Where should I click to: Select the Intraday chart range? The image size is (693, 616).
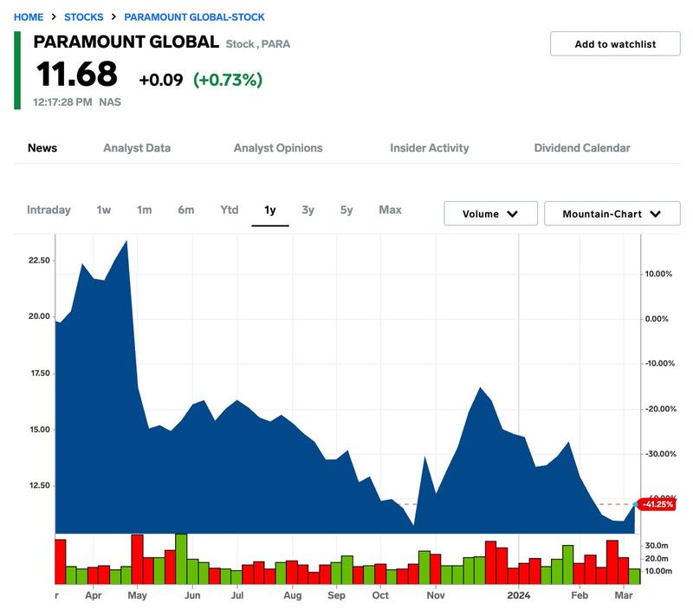[x=49, y=210]
